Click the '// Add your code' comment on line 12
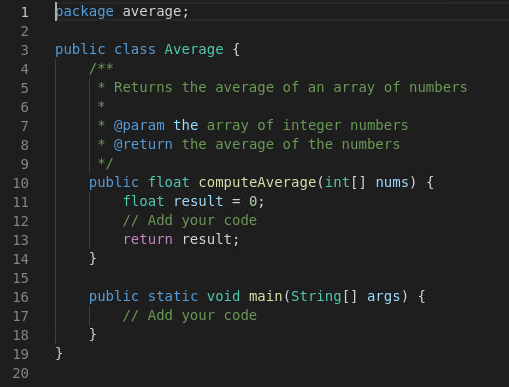The height and width of the screenshot is (387, 509). pyautogui.click(x=190, y=221)
